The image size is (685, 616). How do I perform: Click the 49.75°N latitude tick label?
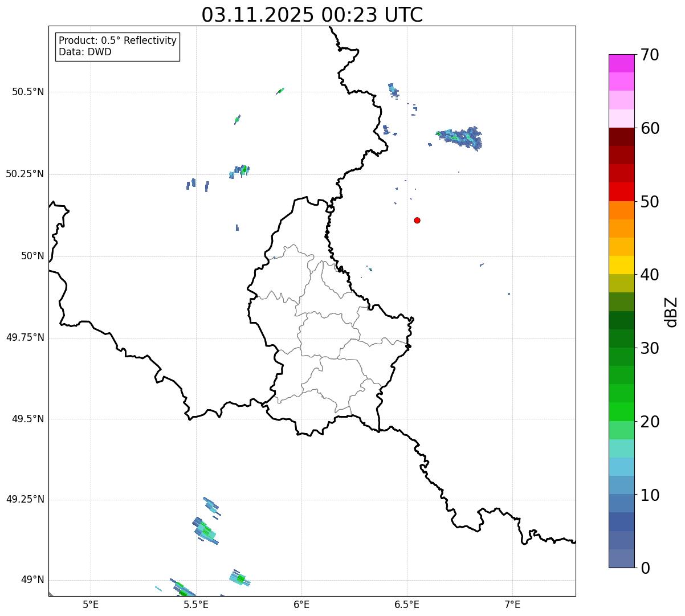25,337
